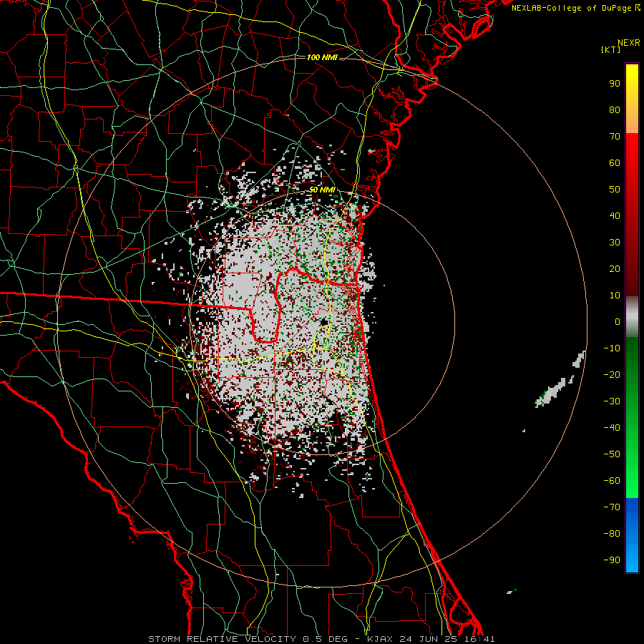Pick the blue bottom segment of the color bar
644x644 pixels.
pyautogui.click(x=632, y=535)
